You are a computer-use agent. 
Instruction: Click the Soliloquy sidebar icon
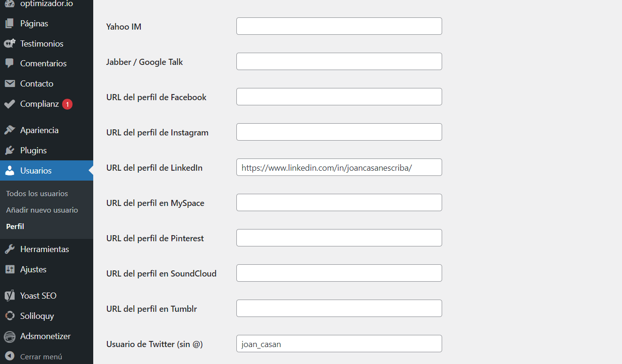point(9,316)
